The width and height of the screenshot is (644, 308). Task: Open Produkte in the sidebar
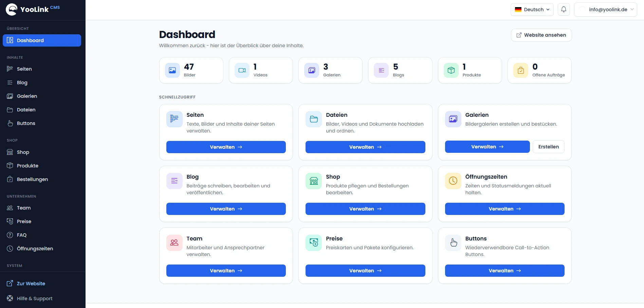[42, 166]
